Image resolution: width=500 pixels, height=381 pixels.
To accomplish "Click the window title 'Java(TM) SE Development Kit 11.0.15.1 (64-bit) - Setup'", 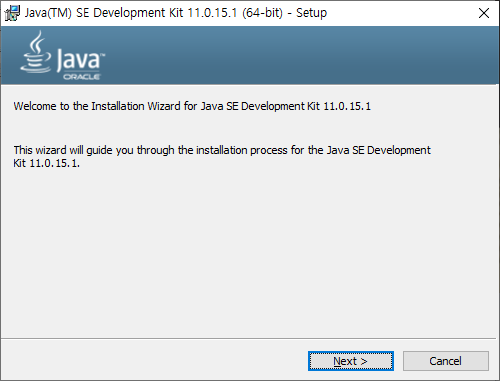I will [x=176, y=13].
